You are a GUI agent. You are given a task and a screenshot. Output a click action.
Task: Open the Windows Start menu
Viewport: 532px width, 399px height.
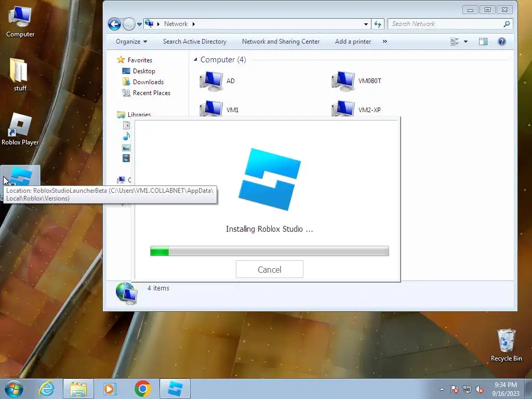click(x=14, y=389)
